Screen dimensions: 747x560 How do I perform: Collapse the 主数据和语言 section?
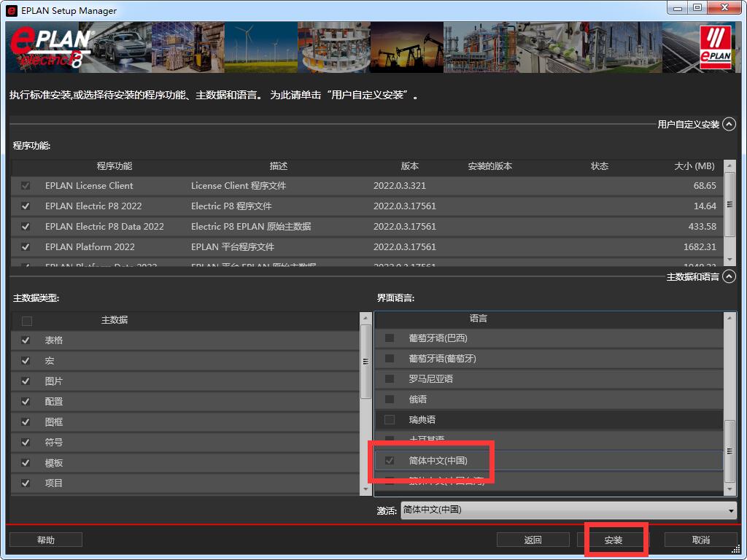point(729,277)
